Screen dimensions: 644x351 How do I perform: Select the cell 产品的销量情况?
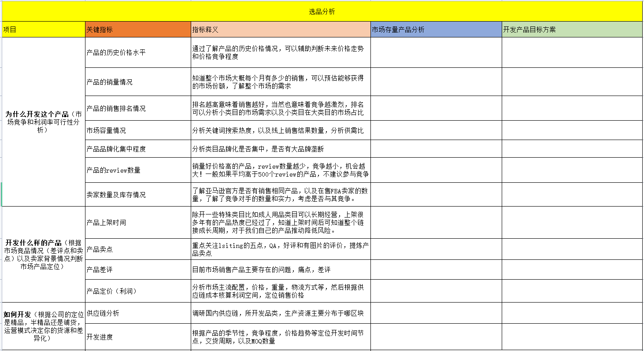click(138, 82)
